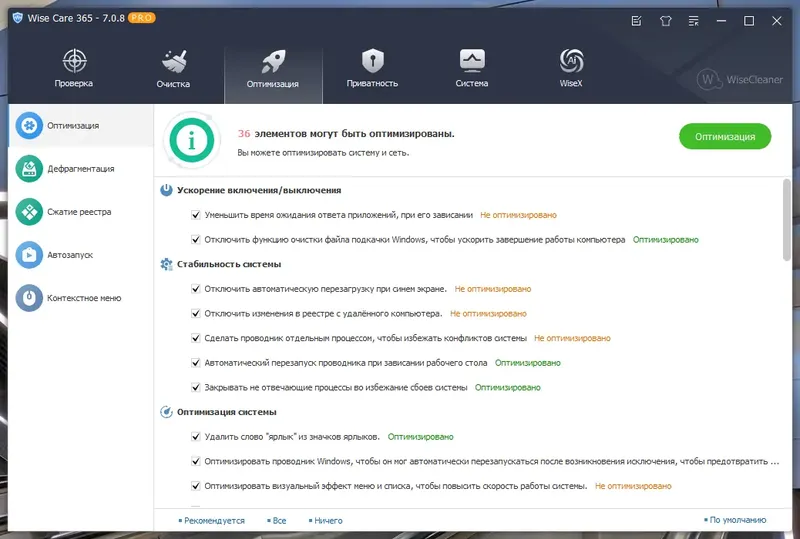Viewport: 800px width, 539px height.
Task: Click the Рекомендуется link
Action: pyautogui.click(x=212, y=521)
